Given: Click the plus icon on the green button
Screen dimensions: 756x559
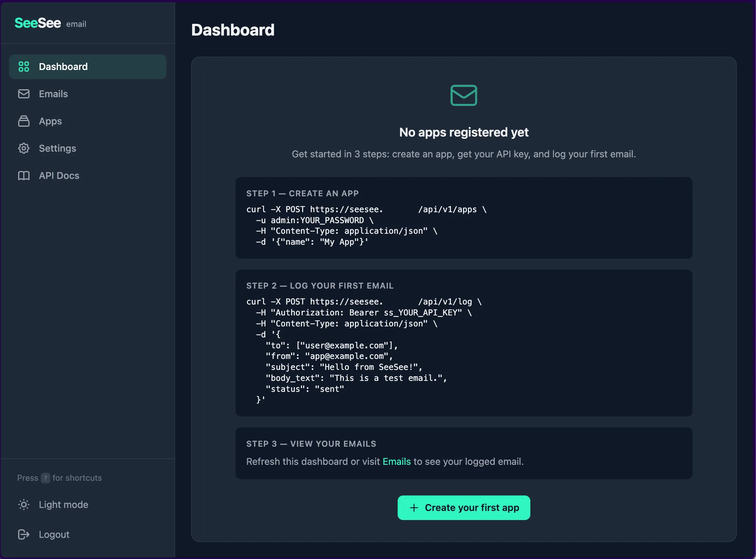Looking at the screenshot, I should (414, 508).
